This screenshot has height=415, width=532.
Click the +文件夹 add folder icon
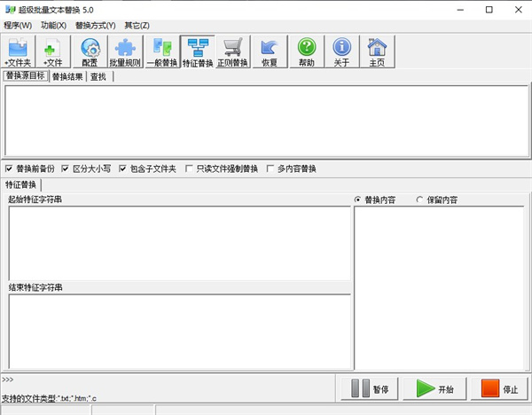[18, 51]
